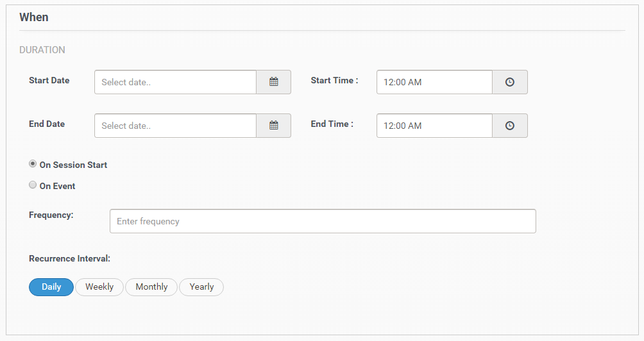Focus the End Date text field
644x341 pixels.
[175, 126]
